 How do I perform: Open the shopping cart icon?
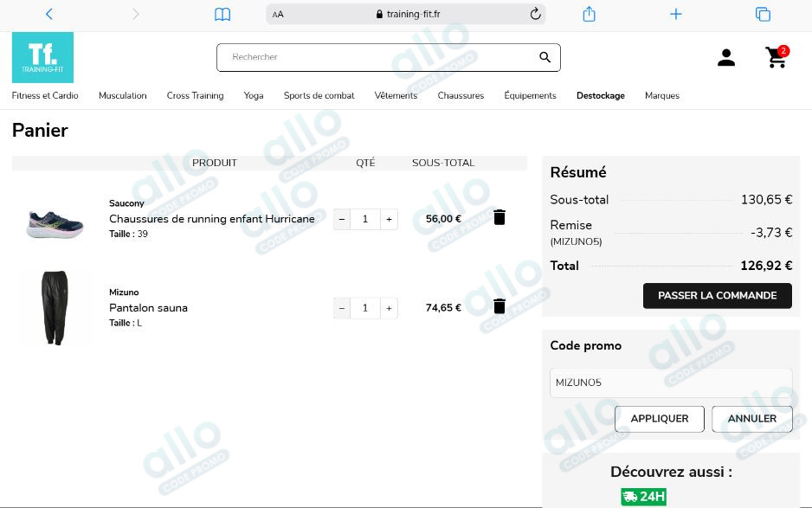point(776,58)
